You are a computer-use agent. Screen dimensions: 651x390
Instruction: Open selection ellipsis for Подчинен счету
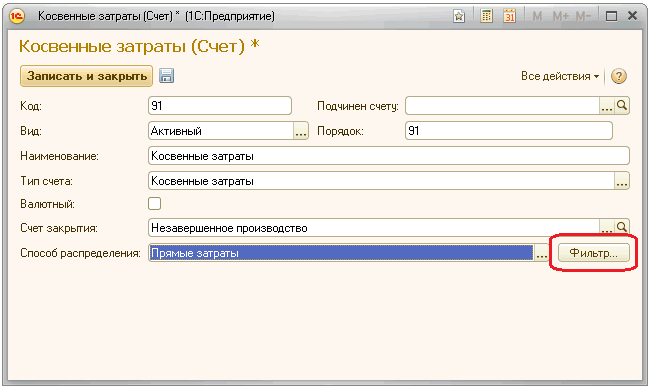tap(607, 106)
